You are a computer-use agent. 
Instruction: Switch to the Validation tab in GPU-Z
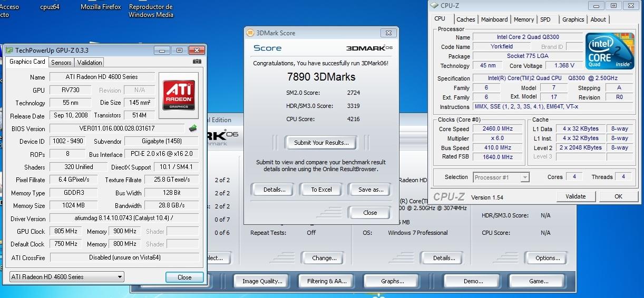pyautogui.click(x=90, y=62)
